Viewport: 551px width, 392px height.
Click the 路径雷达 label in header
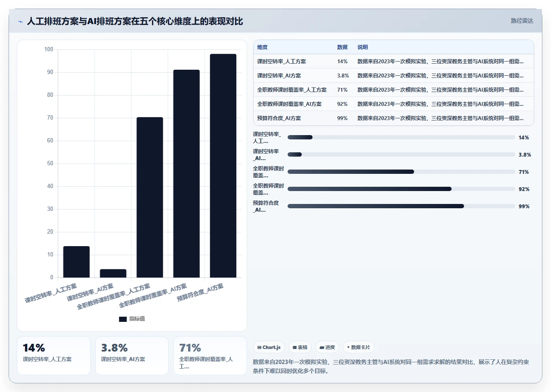point(522,21)
